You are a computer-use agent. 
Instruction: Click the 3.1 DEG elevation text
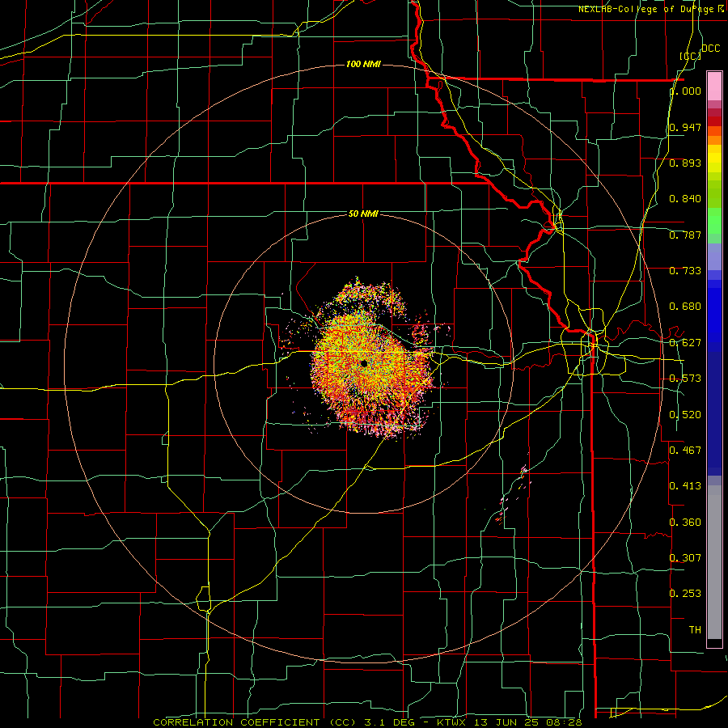pyautogui.click(x=388, y=722)
